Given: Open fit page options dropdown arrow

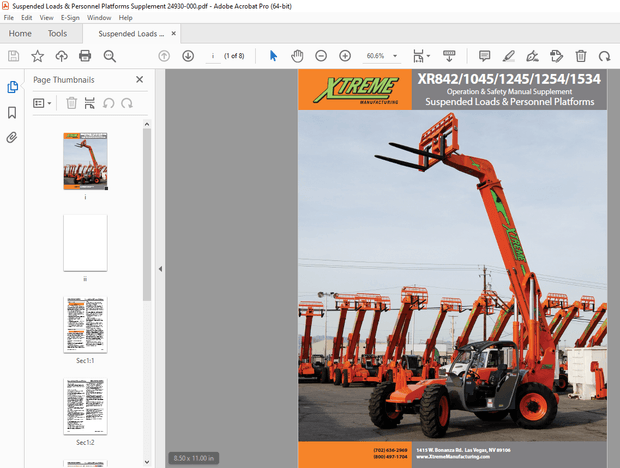Looking at the screenshot, I should coord(428,56).
